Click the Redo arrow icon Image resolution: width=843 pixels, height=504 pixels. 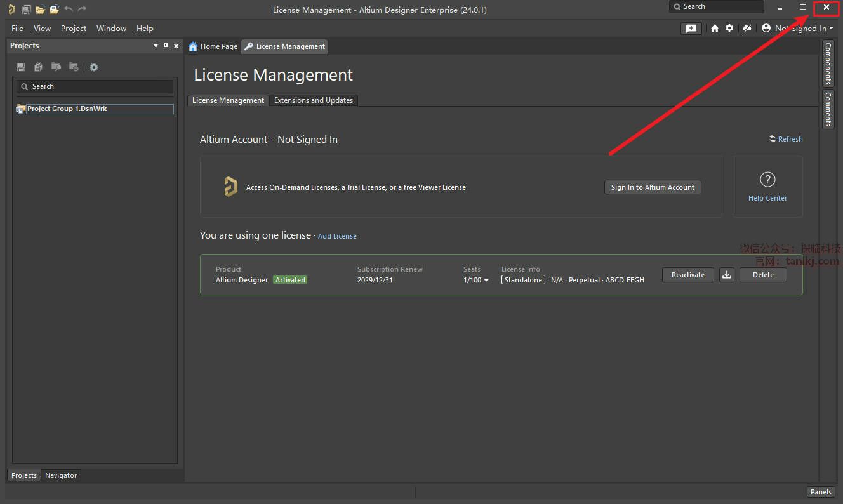(x=82, y=9)
